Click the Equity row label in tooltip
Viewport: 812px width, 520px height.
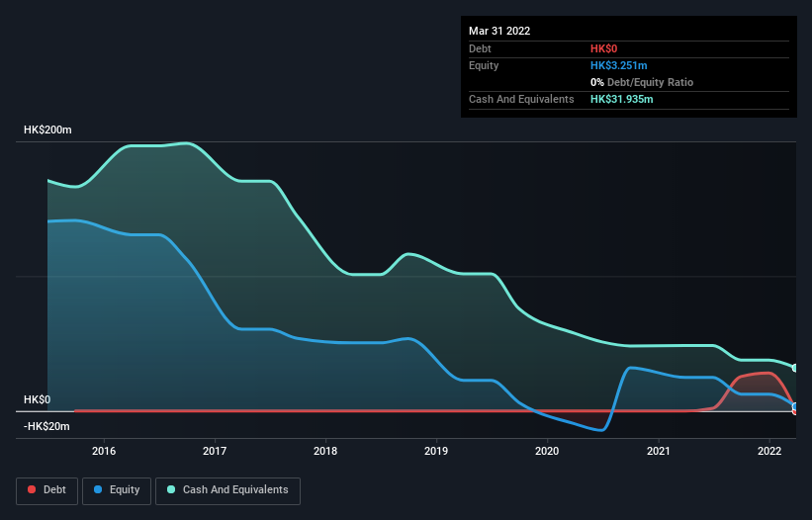tap(484, 65)
